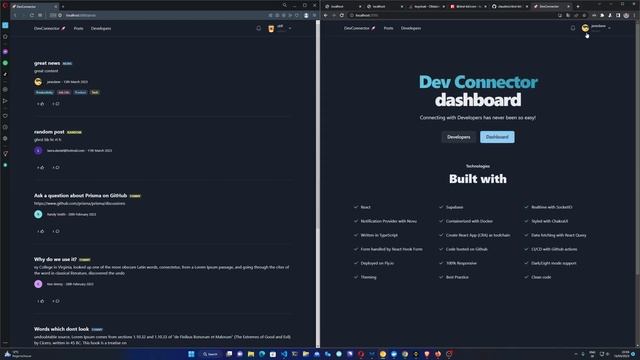Click purple avatar on 'random post'
The width and height of the screenshot is (640, 360).
(38, 150)
